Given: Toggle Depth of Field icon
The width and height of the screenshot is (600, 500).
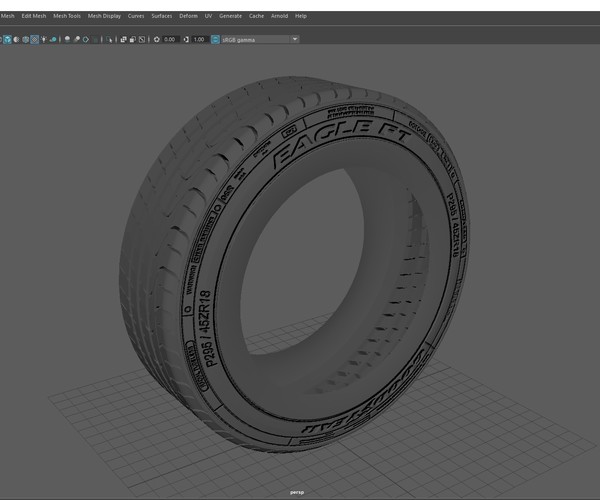Looking at the screenshot, I should (x=95, y=39).
